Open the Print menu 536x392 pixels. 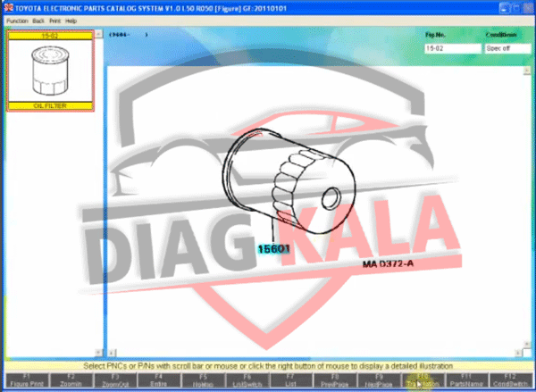(x=54, y=21)
